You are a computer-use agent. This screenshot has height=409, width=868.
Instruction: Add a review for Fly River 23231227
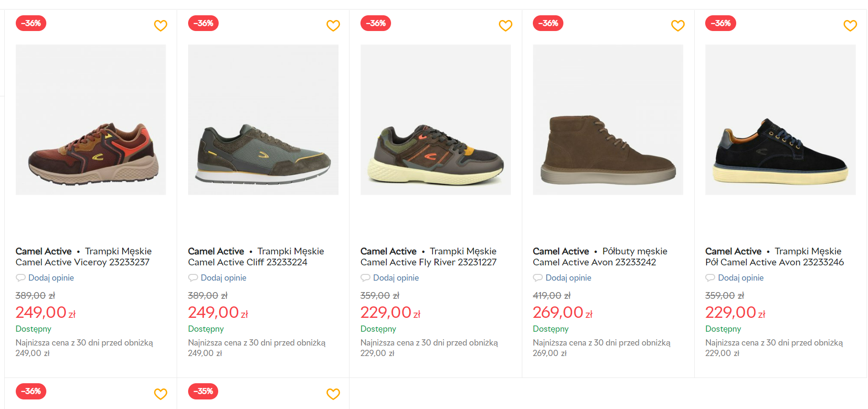tap(396, 278)
